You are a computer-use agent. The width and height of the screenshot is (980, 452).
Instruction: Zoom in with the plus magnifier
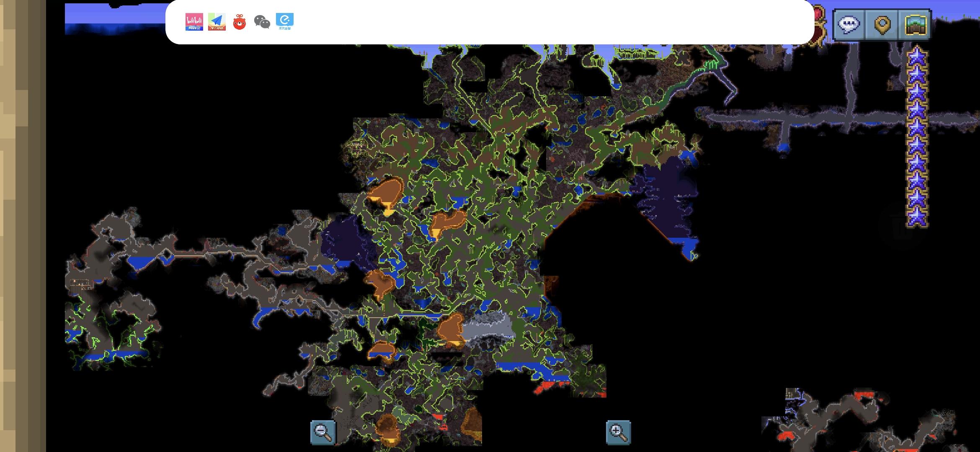click(x=618, y=432)
